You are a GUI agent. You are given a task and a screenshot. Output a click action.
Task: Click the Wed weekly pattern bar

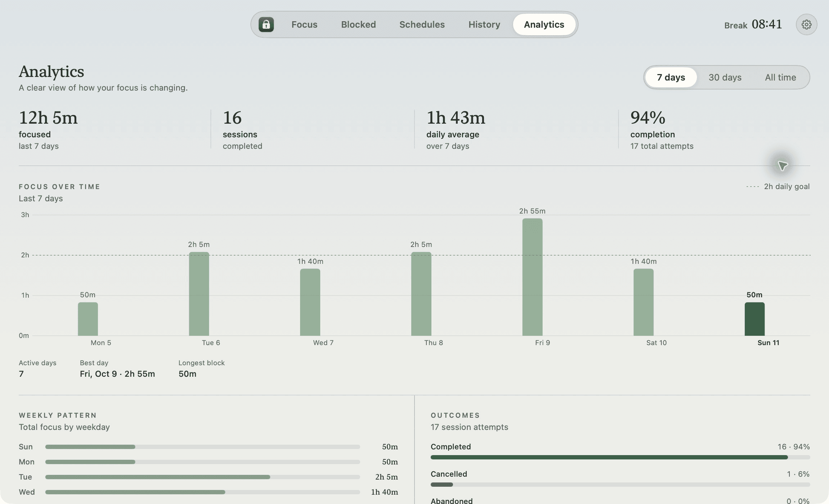[203, 492]
